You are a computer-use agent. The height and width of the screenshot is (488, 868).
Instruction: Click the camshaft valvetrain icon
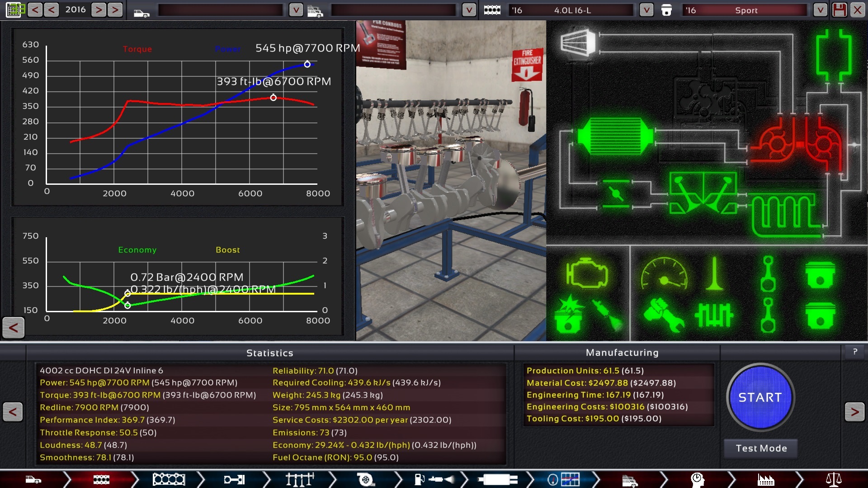point(714,315)
